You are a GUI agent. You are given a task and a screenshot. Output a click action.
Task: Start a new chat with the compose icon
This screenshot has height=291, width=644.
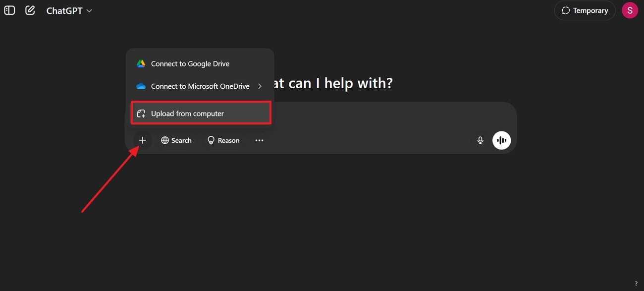30,10
